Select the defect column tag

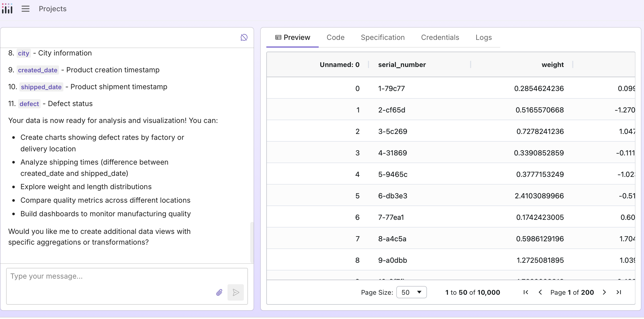29,104
